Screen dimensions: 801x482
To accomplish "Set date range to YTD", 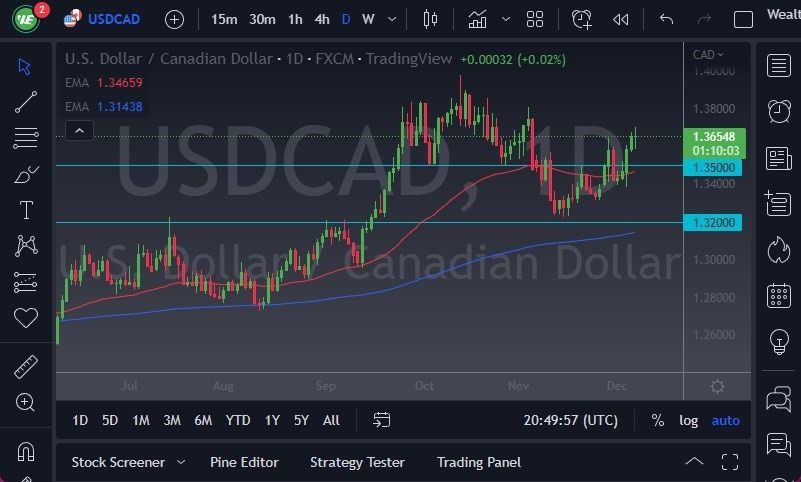I will 238,420.
